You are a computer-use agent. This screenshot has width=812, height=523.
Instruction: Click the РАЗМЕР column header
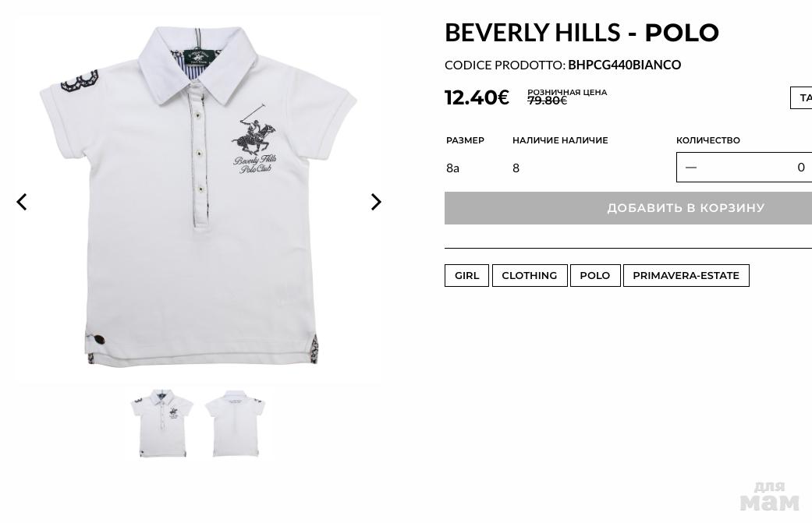(465, 140)
